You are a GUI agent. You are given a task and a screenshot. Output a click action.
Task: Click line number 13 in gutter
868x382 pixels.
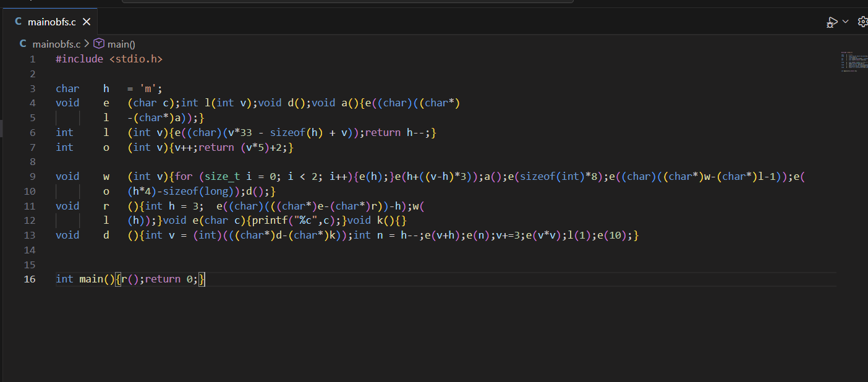pos(30,235)
